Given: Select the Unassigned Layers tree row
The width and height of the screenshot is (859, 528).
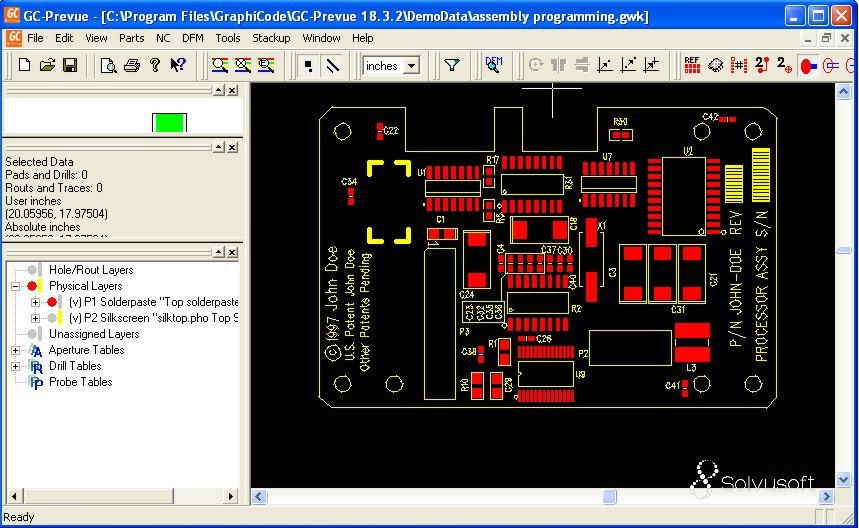Looking at the screenshot, I should tap(94, 334).
